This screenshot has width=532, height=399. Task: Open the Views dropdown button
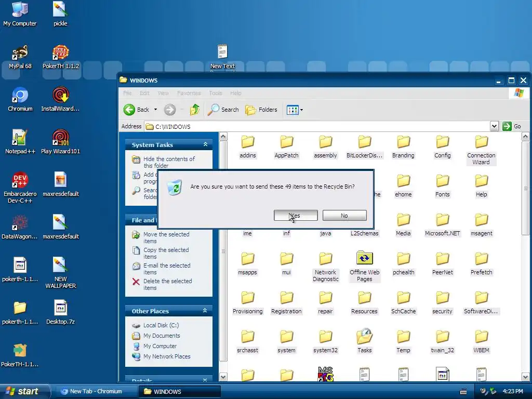295,110
